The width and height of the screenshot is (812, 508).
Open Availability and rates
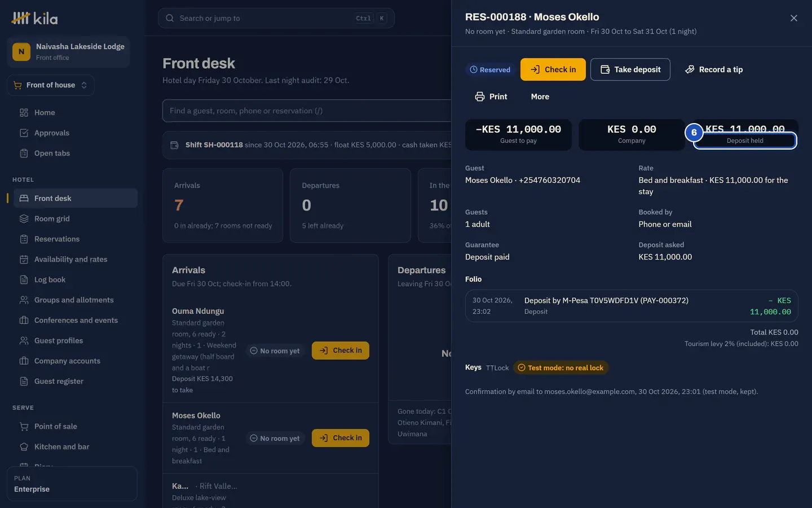[76, 259]
